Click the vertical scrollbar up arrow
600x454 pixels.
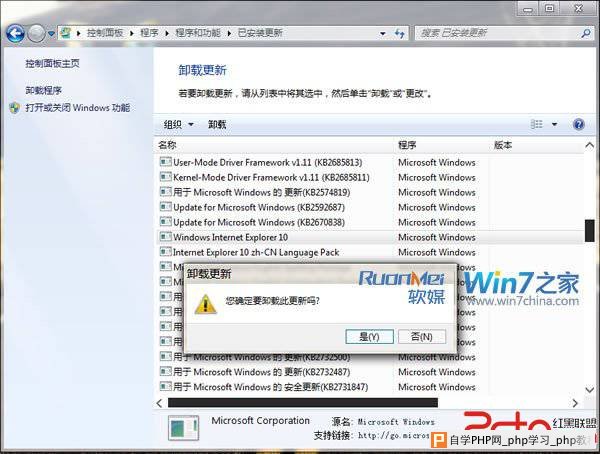pyautogui.click(x=589, y=145)
